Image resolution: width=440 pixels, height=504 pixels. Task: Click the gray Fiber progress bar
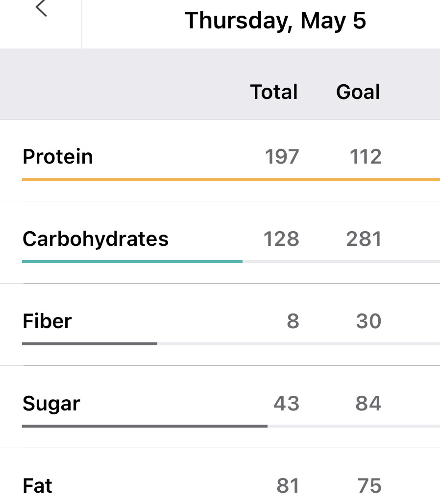pos(90,344)
